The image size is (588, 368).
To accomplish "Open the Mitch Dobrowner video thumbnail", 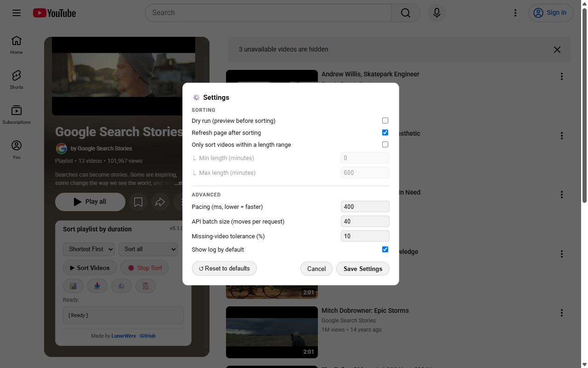I will click(x=272, y=332).
